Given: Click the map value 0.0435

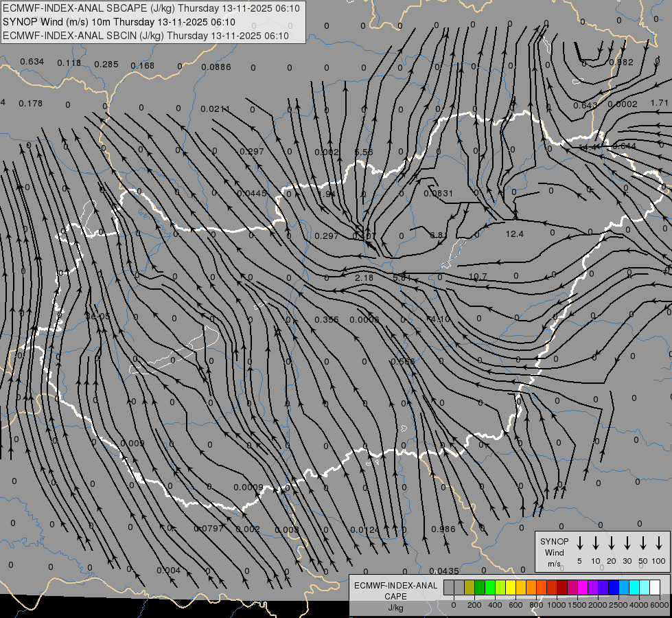Looking at the screenshot, I should tap(444, 571).
